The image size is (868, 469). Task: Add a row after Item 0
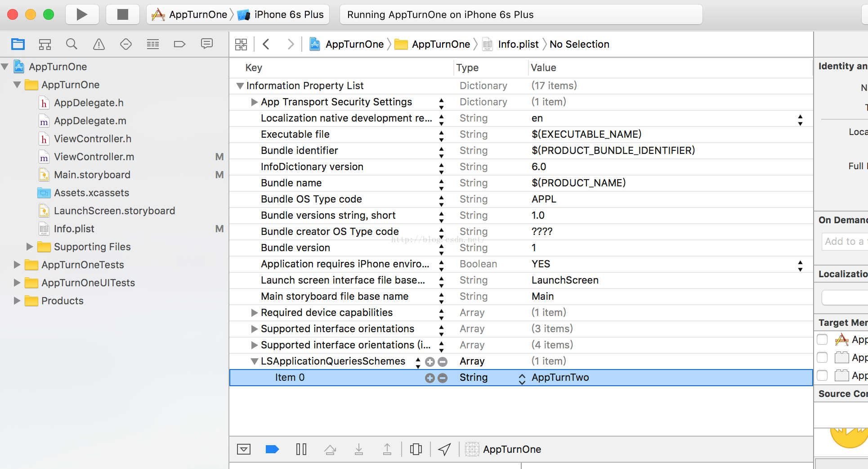[430, 378]
